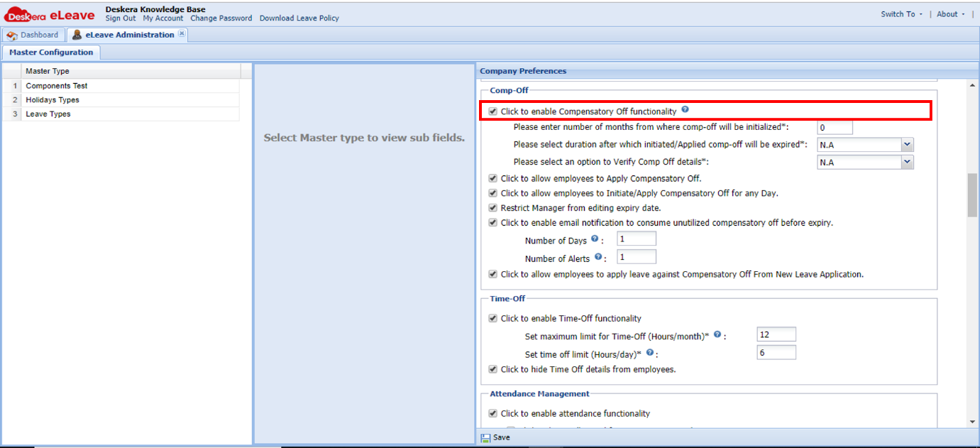Click the home icon on the Dashboard tab
This screenshot has width=980, height=448.
pos(11,33)
